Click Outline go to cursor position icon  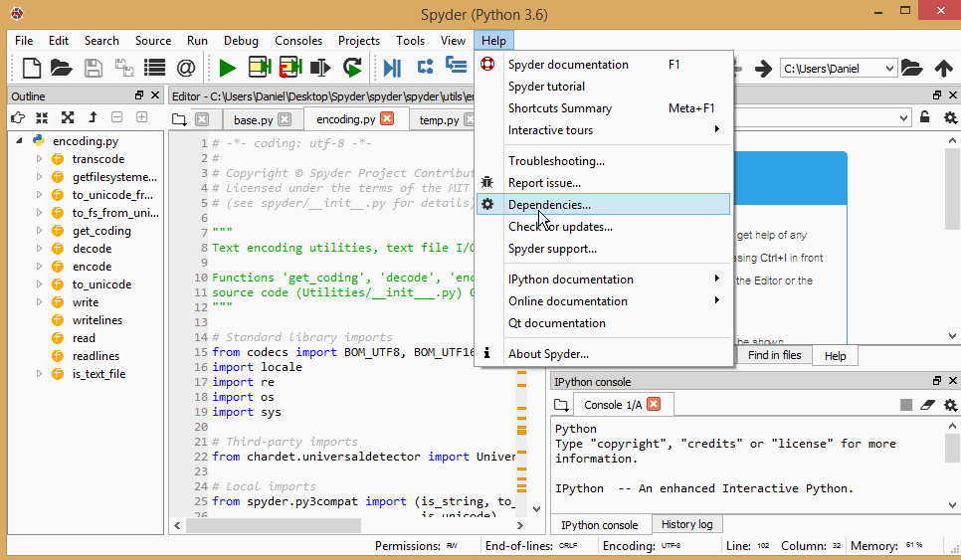pyautogui.click(x=18, y=117)
